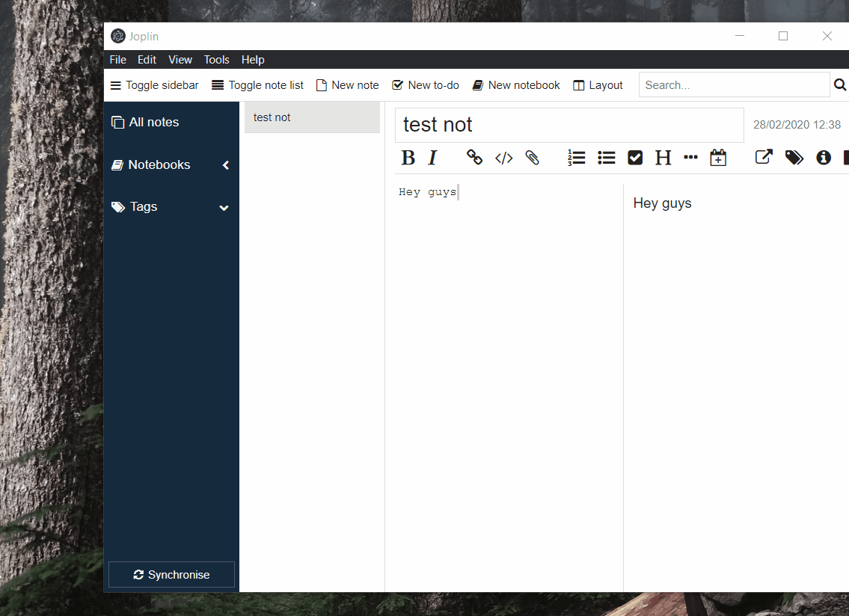
Task: Open note properties information
Action: tap(823, 158)
